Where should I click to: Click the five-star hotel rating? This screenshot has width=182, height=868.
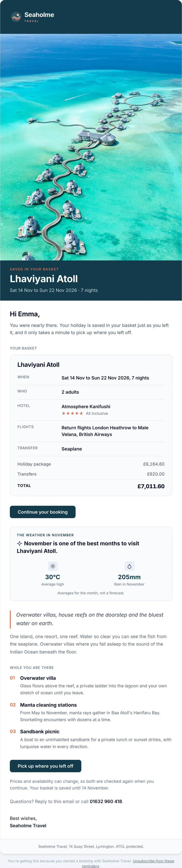(x=72, y=413)
